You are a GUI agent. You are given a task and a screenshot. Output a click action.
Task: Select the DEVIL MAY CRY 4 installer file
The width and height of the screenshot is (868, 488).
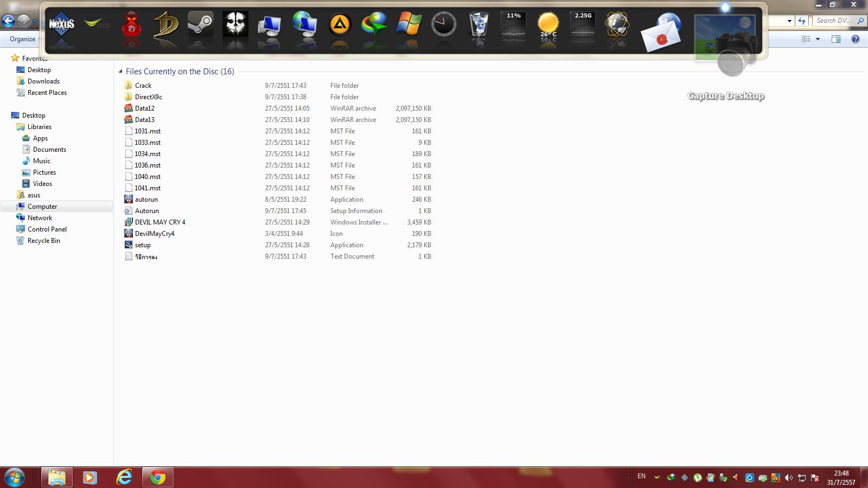click(x=159, y=222)
